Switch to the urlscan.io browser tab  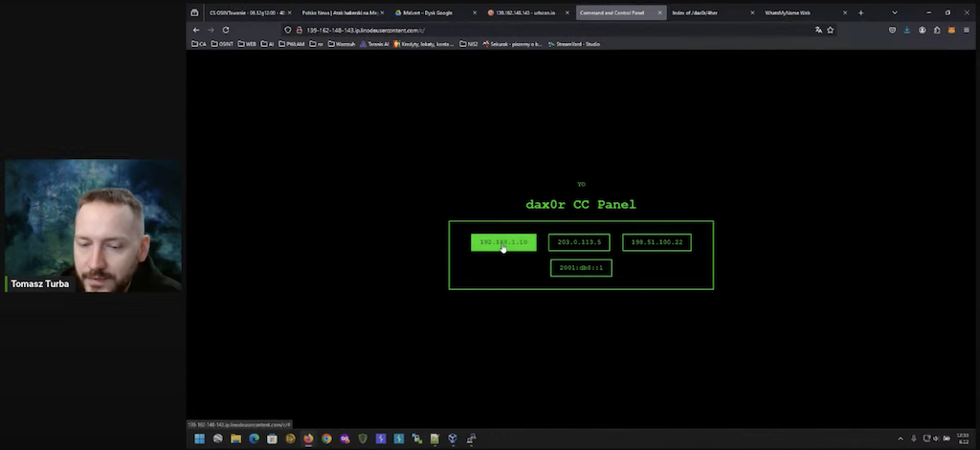522,13
